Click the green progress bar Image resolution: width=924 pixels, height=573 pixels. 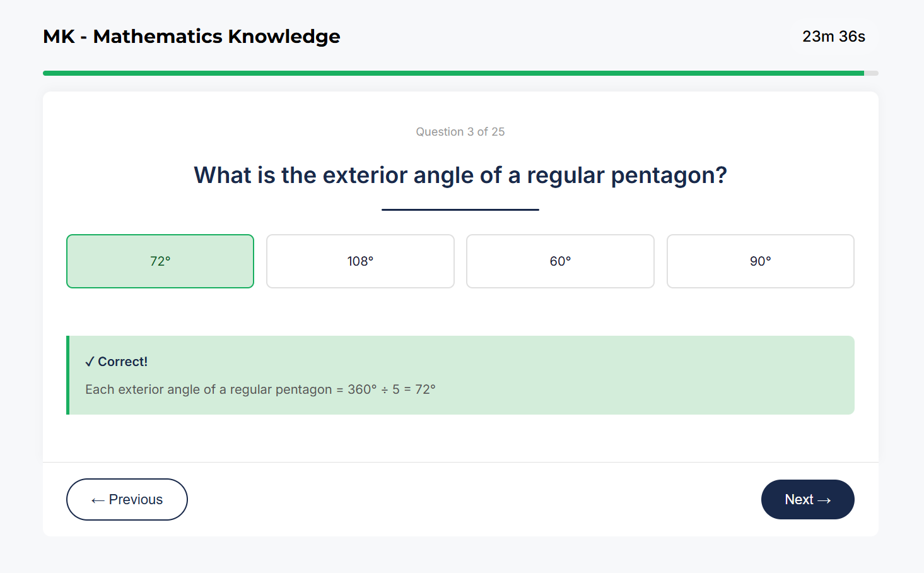[442, 73]
